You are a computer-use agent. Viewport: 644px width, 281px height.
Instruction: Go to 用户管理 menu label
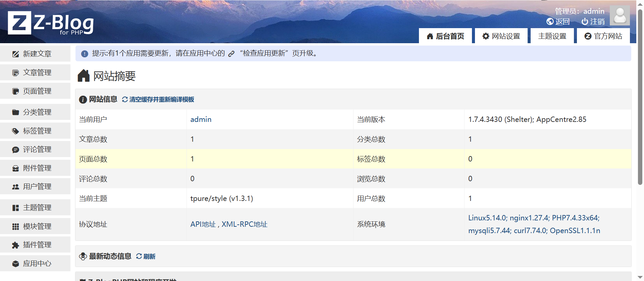[x=37, y=187]
